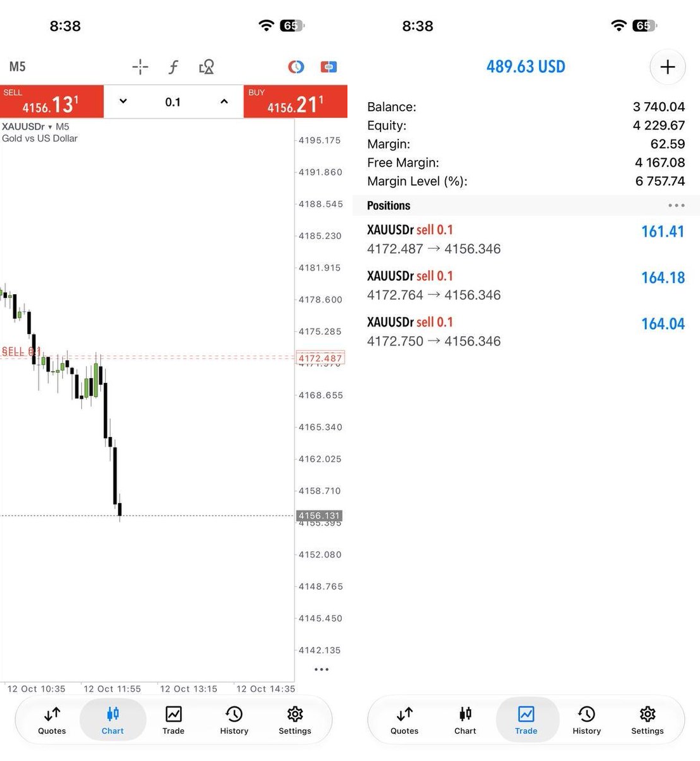Open History tab in trade screen
This screenshot has height=761, width=700.
[x=587, y=720]
